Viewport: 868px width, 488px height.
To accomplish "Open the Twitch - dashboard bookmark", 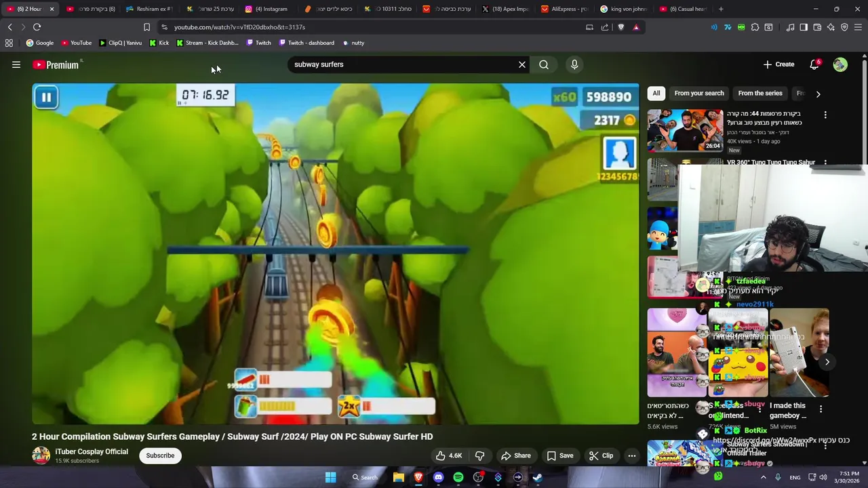I will [x=307, y=43].
